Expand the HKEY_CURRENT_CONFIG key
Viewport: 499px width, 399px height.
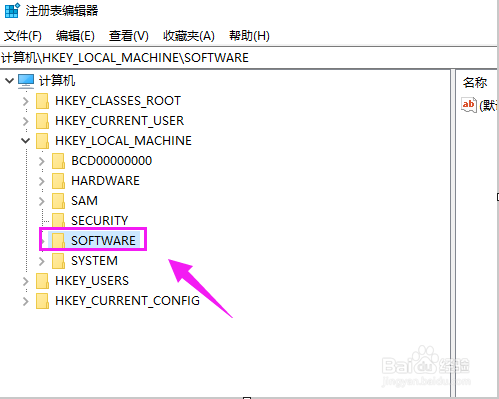coord(26,301)
